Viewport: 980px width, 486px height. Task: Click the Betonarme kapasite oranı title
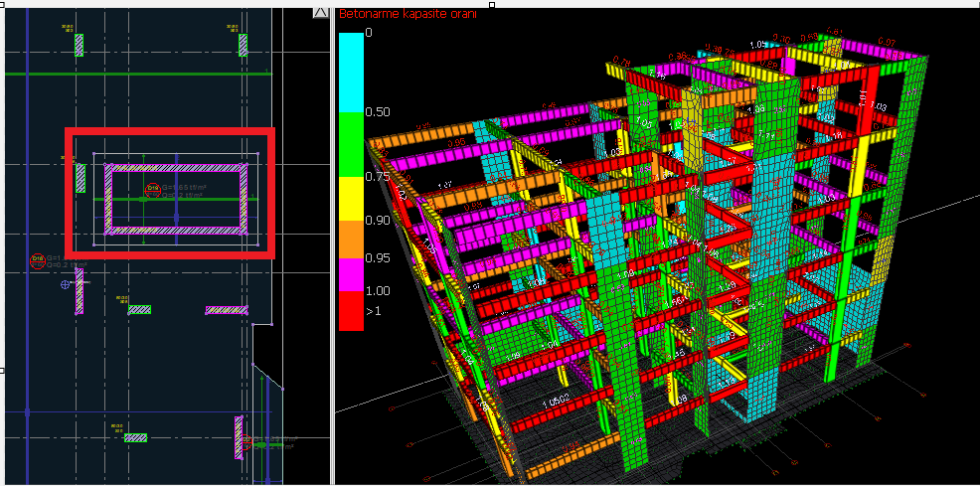(408, 14)
